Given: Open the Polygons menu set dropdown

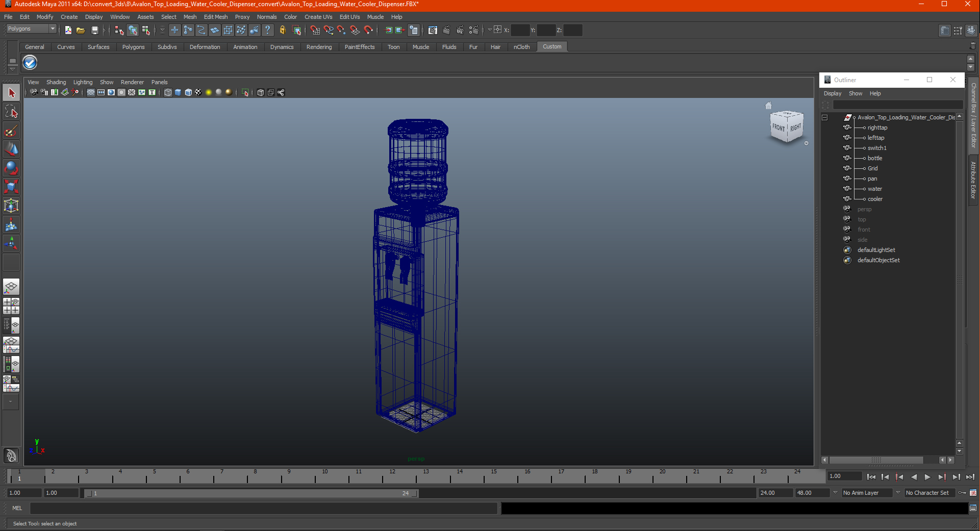Looking at the screenshot, I should click(x=31, y=29).
